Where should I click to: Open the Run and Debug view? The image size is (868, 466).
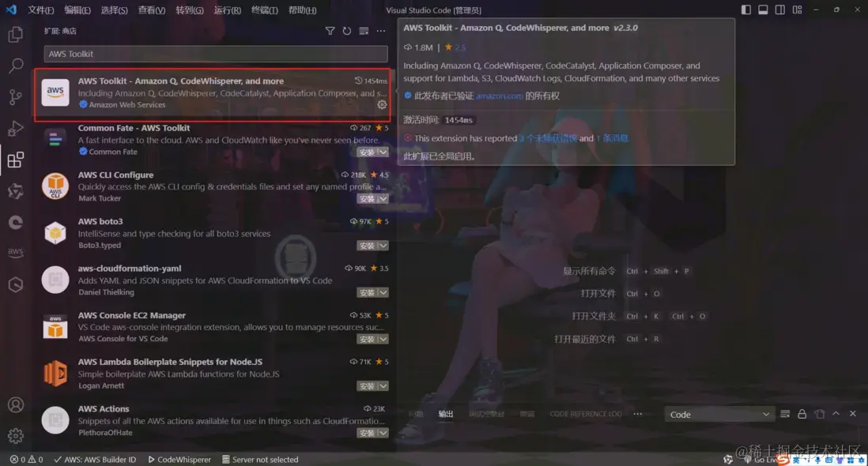click(16, 128)
